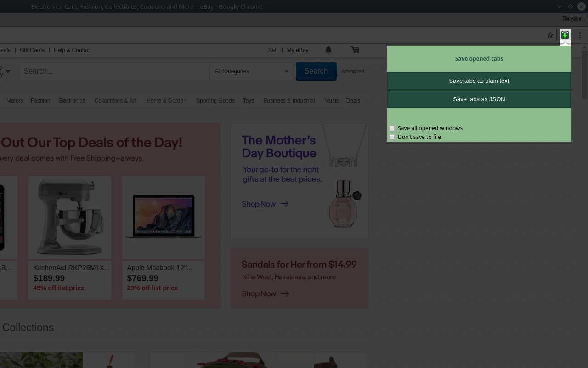Open Gift Cards link
588x368 pixels.
pos(32,50)
